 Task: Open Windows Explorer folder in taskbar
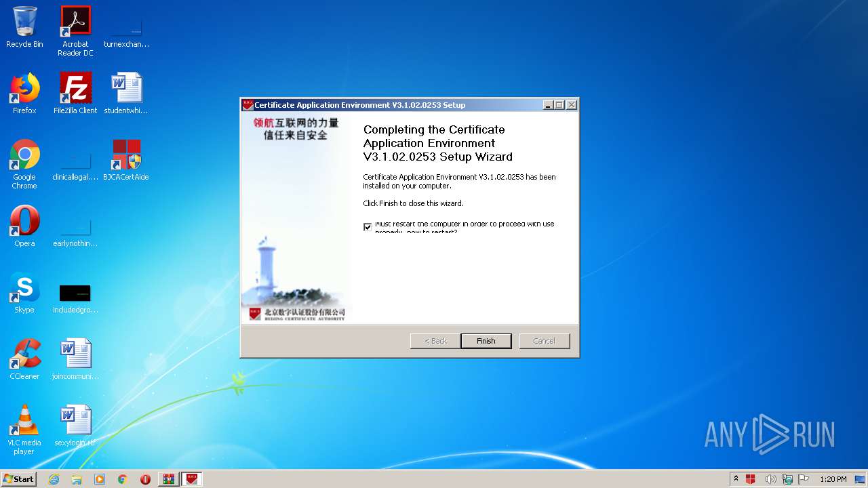click(77, 479)
